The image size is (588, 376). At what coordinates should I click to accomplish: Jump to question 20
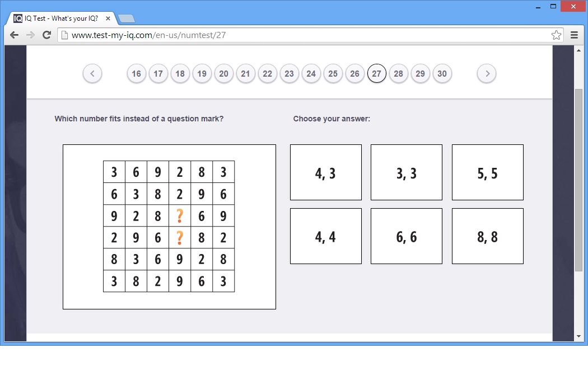(x=224, y=73)
